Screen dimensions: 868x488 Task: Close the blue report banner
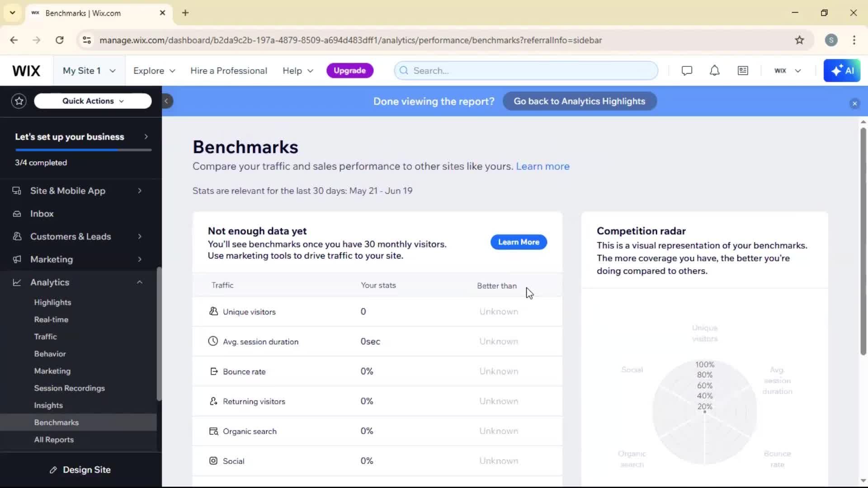[x=854, y=103]
